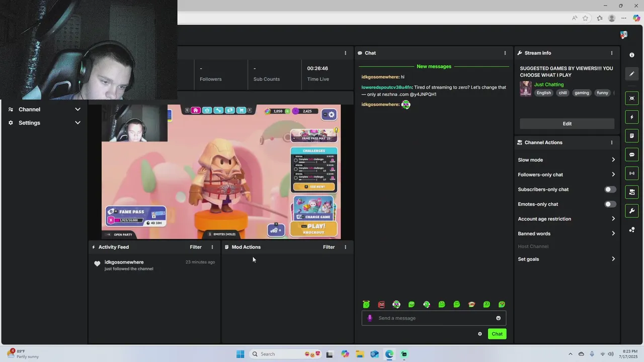644x362 pixels.
Task: Click the funny stream tag
Action: pos(602,93)
